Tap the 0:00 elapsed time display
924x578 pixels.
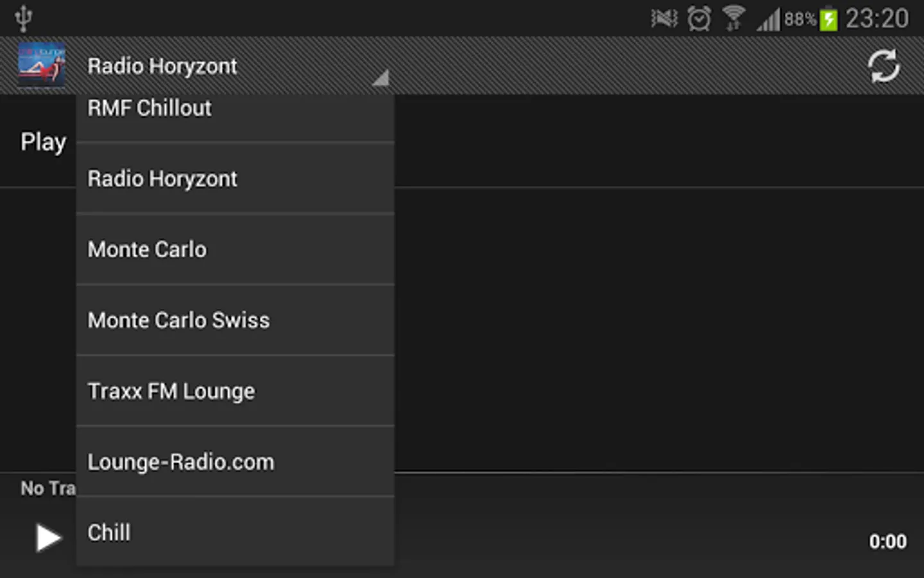point(887,541)
